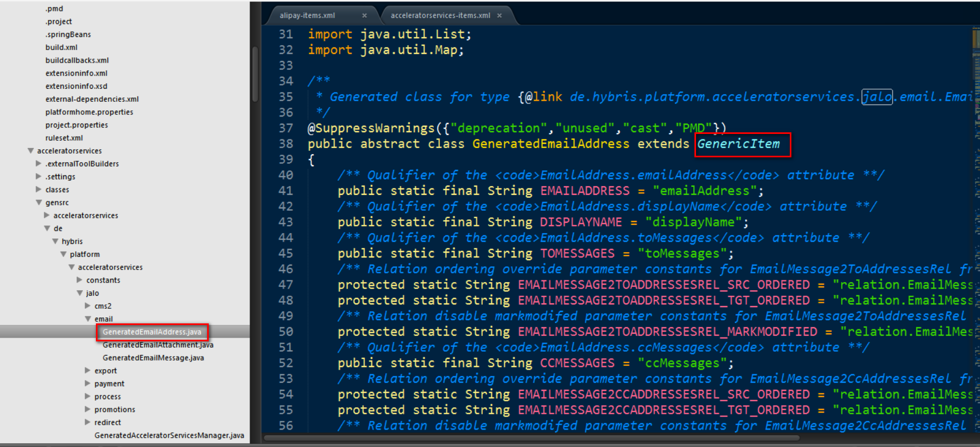Viewport: 980px width, 447px height.
Task: Expand the .externalToolBuilders folder
Action: tap(39, 163)
